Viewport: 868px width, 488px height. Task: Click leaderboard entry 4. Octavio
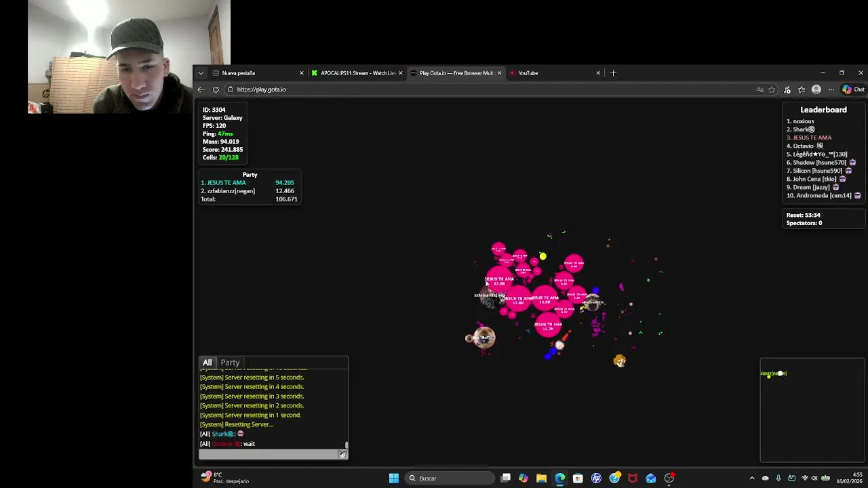point(805,146)
